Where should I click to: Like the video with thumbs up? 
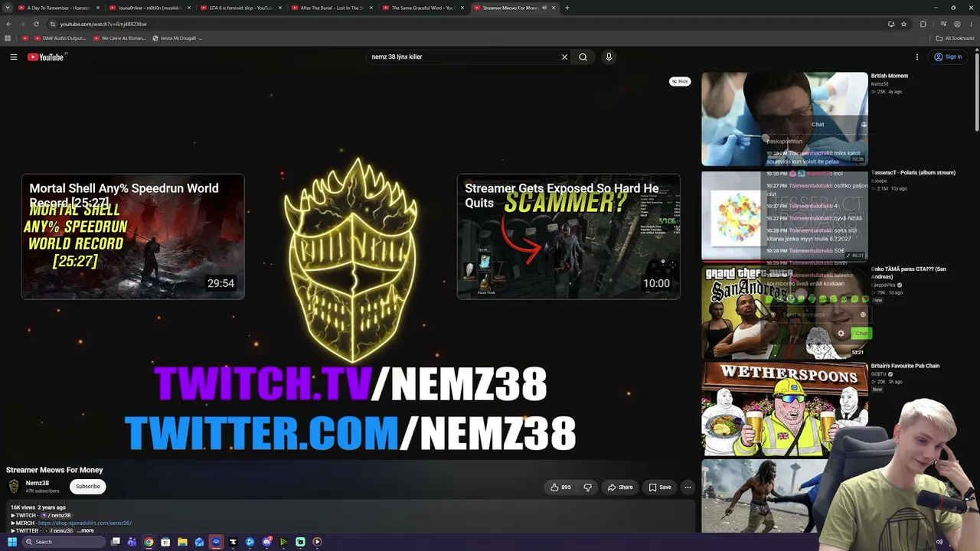[560, 487]
